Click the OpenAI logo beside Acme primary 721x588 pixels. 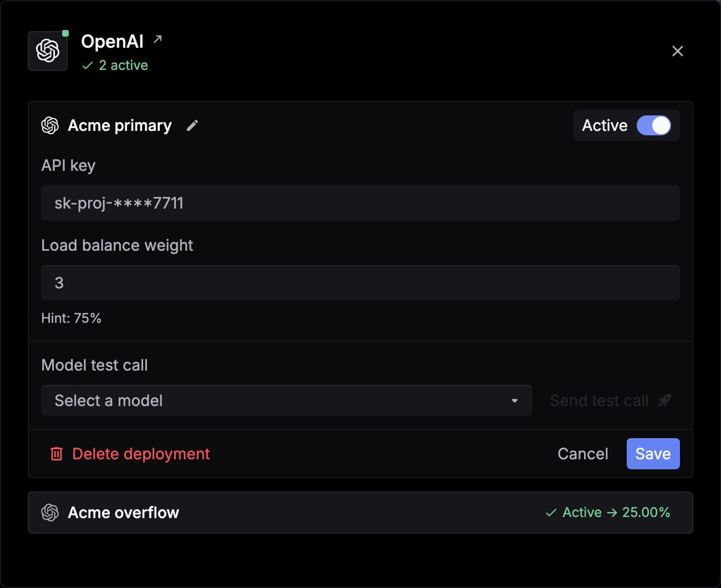(x=50, y=125)
